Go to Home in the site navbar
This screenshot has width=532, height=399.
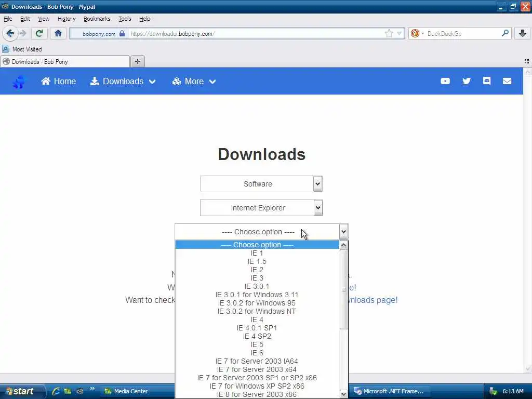(58, 82)
